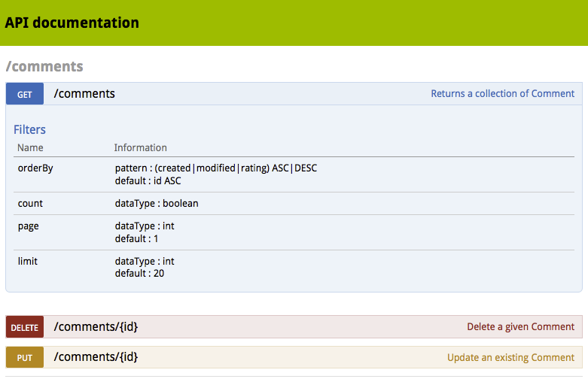The width and height of the screenshot is (588, 385).
Task: Click the limit filter name
Action: point(27,261)
